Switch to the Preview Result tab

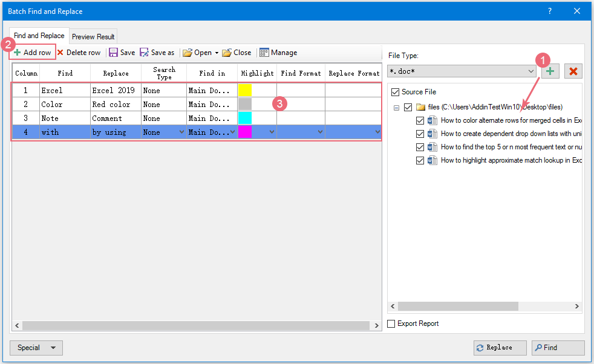(x=93, y=36)
